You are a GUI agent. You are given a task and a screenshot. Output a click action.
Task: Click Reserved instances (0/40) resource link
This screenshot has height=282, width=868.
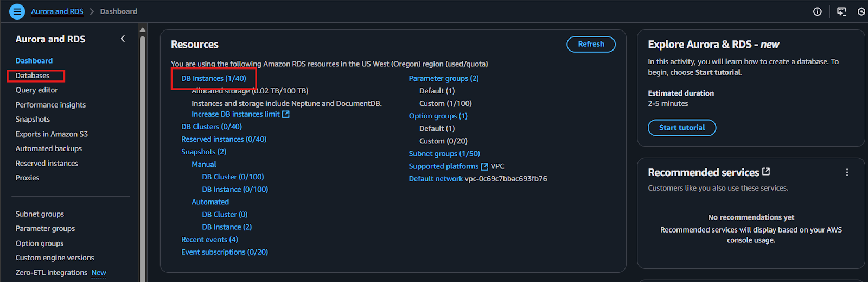(x=224, y=139)
